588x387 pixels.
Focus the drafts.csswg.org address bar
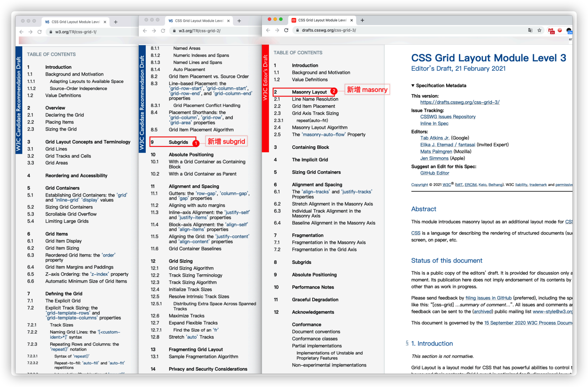point(408,30)
